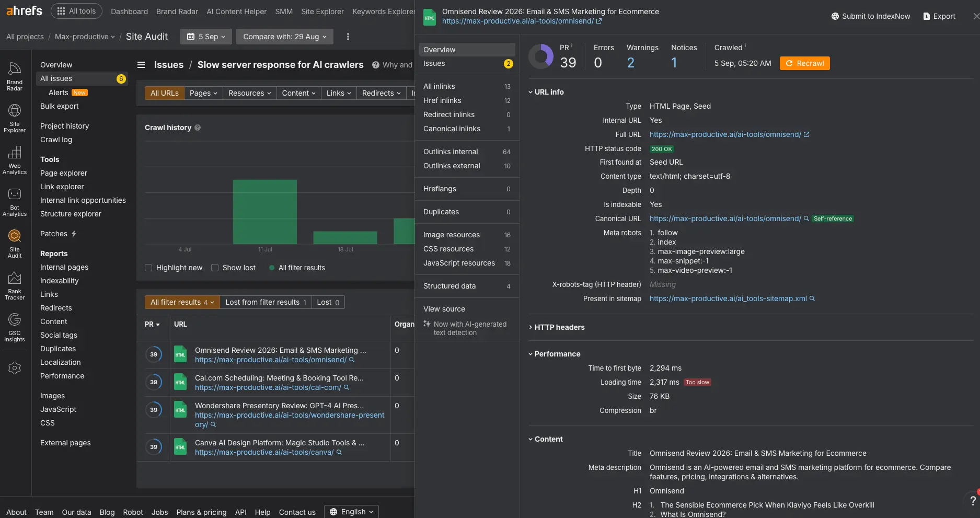
Task: Open the Resources filter dropdown
Action: pos(250,93)
